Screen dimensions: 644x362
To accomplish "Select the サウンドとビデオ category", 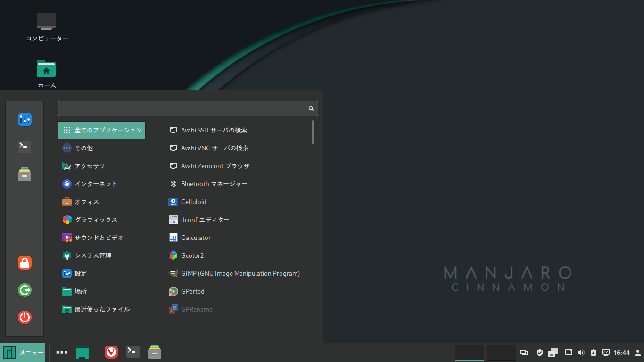I will click(102, 238).
